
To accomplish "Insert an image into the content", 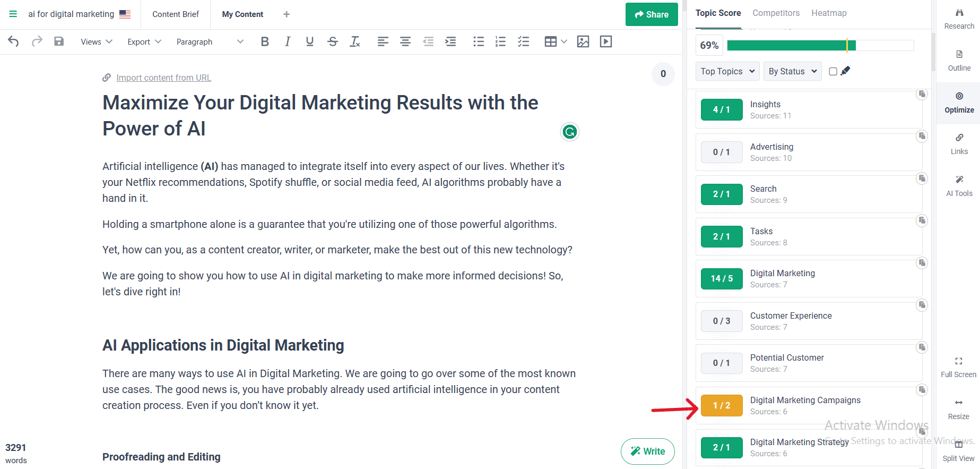I will (583, 41).
